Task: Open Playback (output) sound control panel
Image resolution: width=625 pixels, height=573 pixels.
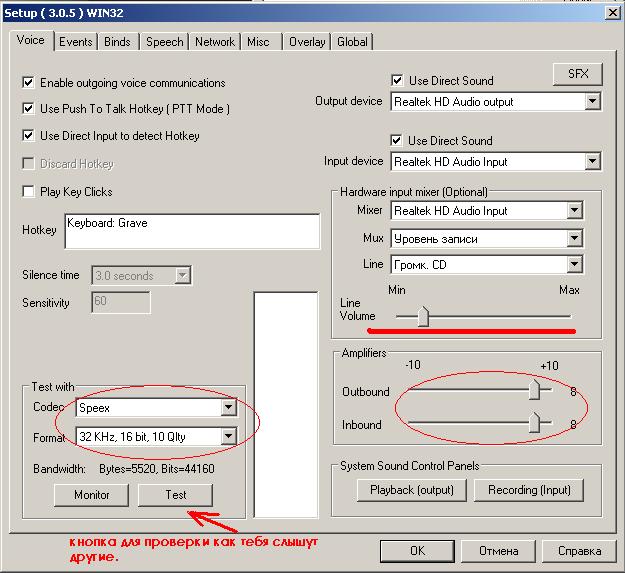Action: 412,490
